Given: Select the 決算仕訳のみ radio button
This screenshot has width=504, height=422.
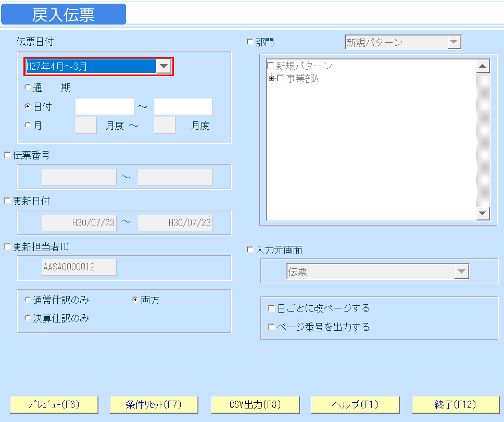Looking at the screenshot, I should pos(28,318).
